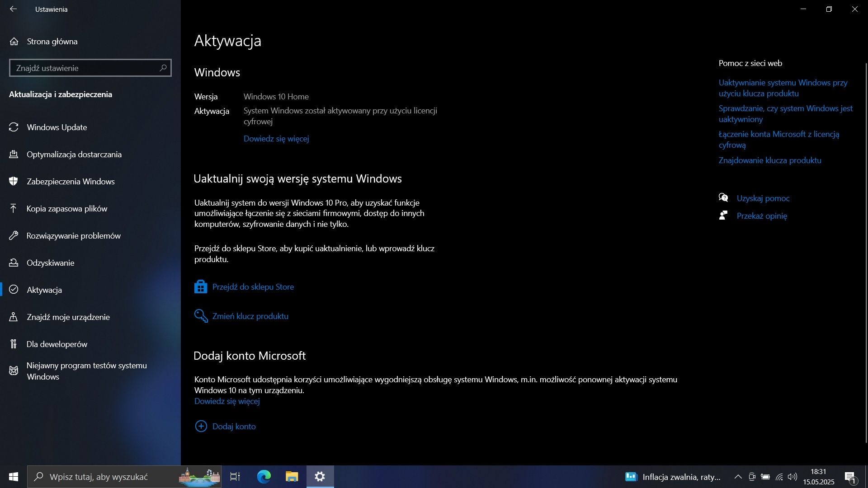Click the Zabezpieczenia Windows shield icon
The height and width of the screenshot is (488, 868).
pos(14,182)
